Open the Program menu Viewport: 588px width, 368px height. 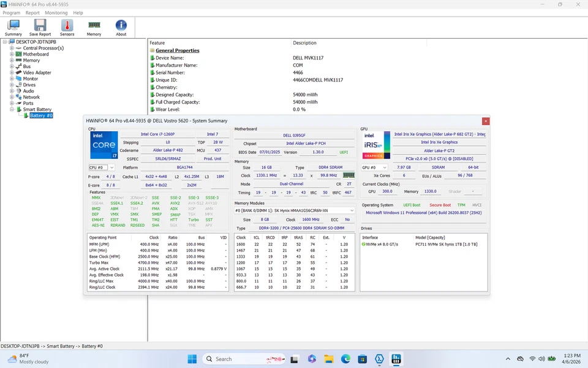11,13
